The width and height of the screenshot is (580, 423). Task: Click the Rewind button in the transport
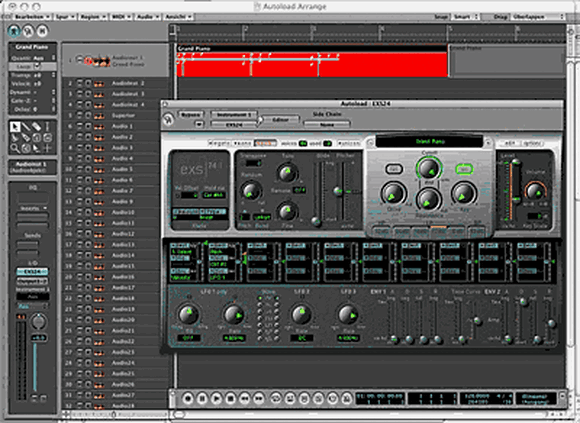click(245, 399)
